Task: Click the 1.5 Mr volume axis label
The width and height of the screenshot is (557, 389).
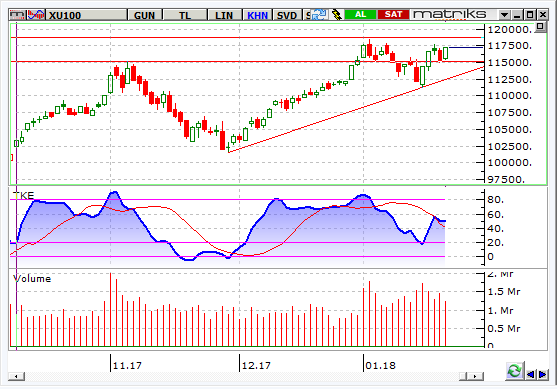Action: 504,292
